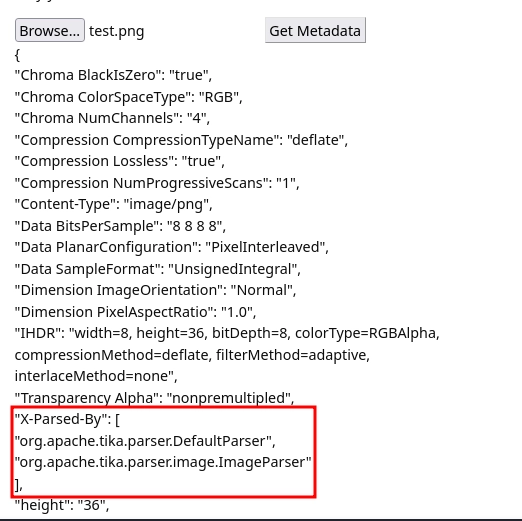Click the "Transparency Alpha" nonpremultipled line
Image resolution: width=522 pixels, height=521 pixels.
click(x=154, y=398)
